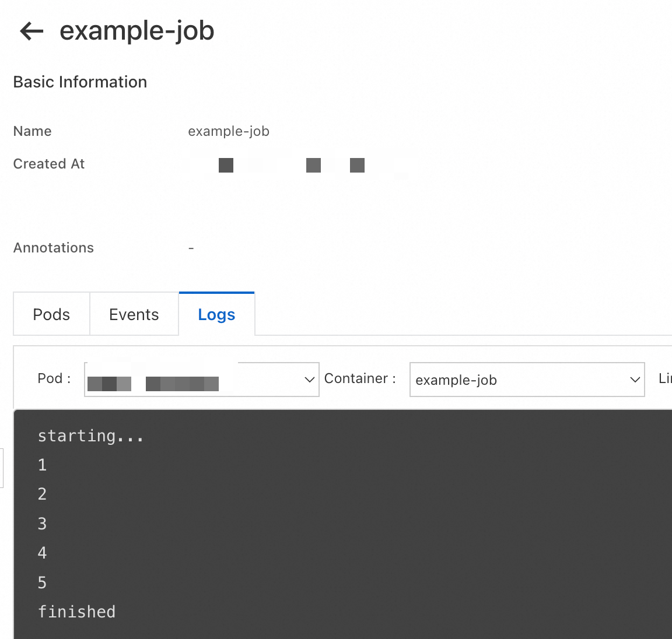
Task: Click the 'Container :' field label
Action: click(360, 378)
